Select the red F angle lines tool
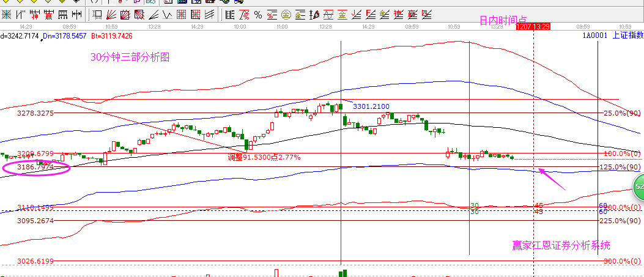Screen dimensions: 644x277 369,15
